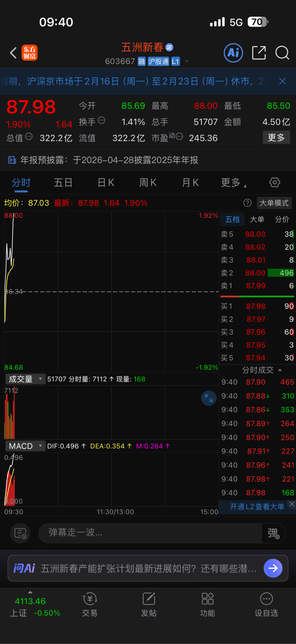Image resolution: width=296 pixels, height=644 pixels.
Task: Switch to the 五日 tab
Action: point(63,183)
